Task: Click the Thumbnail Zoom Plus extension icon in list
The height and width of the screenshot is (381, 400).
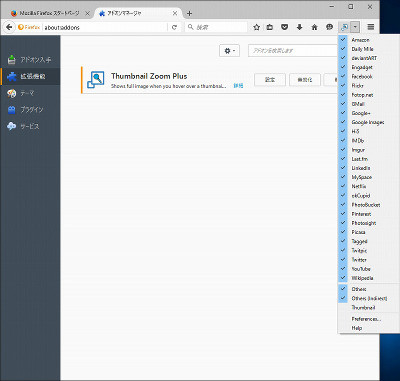Action: [x=96, y=80]
